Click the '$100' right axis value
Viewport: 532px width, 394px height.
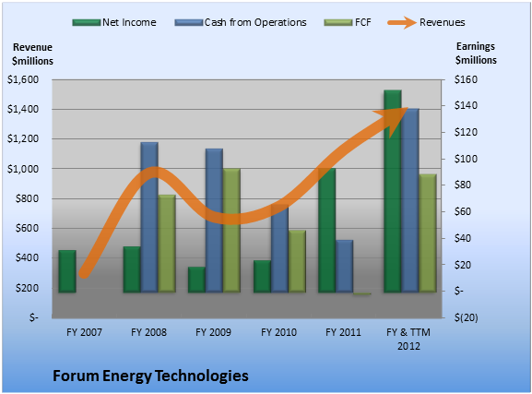click(466, 159)
